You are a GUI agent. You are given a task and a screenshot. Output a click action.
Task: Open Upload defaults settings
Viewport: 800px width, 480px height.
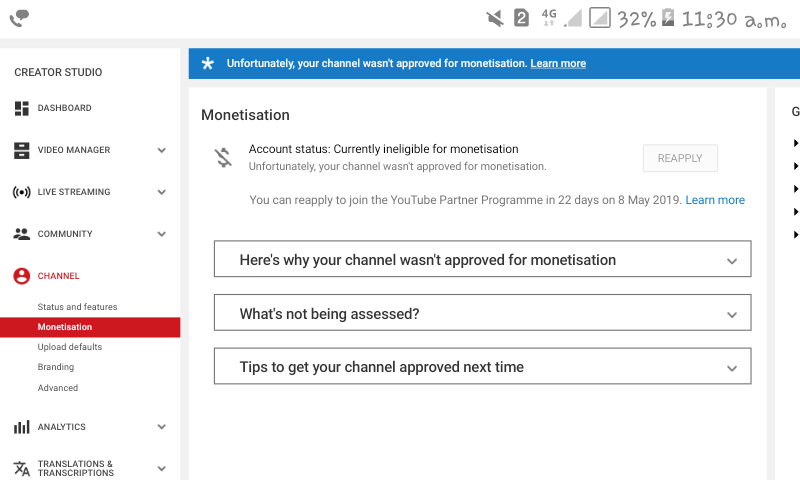coord(70,347)
